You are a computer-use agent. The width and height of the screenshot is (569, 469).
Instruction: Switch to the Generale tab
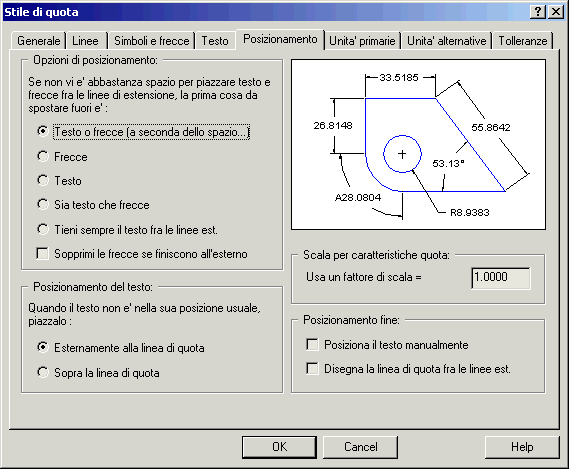click(38, 41)
